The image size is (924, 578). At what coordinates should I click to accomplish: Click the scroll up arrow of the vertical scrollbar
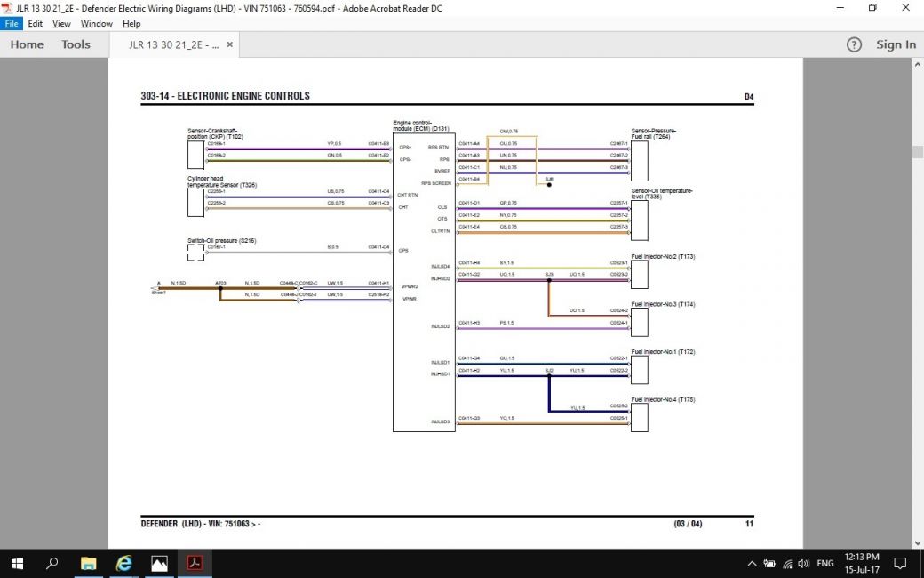click(918, 64)
